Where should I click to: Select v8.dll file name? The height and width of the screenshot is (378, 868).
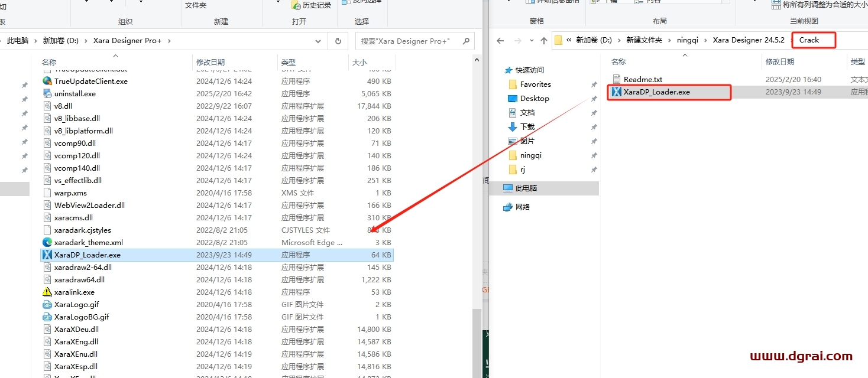[63, 106]
